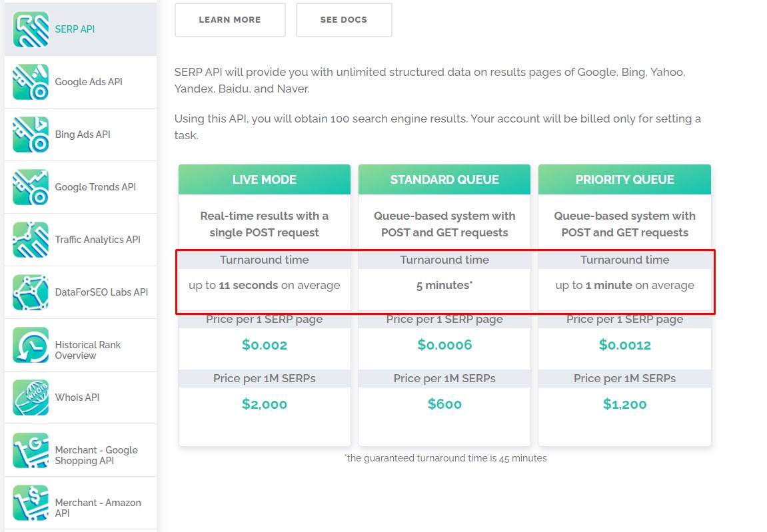The image size is (767, 532).
Task: Open Google Trends API pricing
Action: click(95, 187)
